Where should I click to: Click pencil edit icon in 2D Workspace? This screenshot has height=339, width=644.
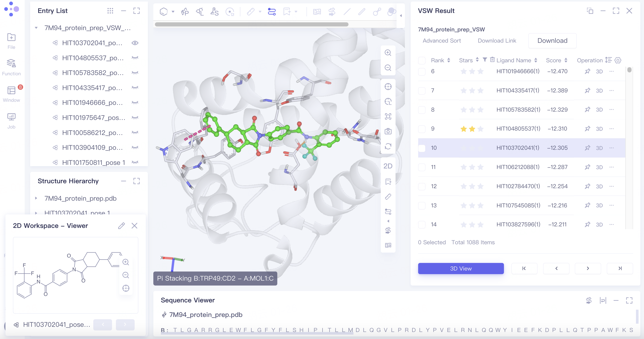pos(121,226)
